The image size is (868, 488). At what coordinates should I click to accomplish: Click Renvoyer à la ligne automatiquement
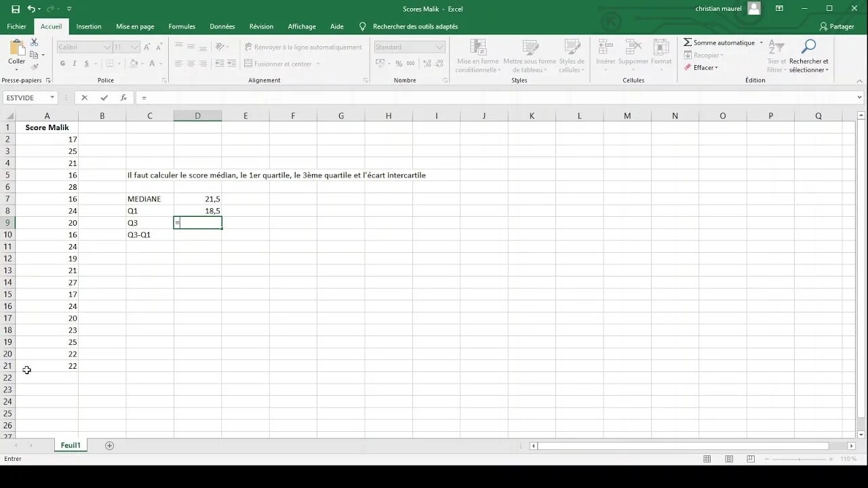point(303,47)
